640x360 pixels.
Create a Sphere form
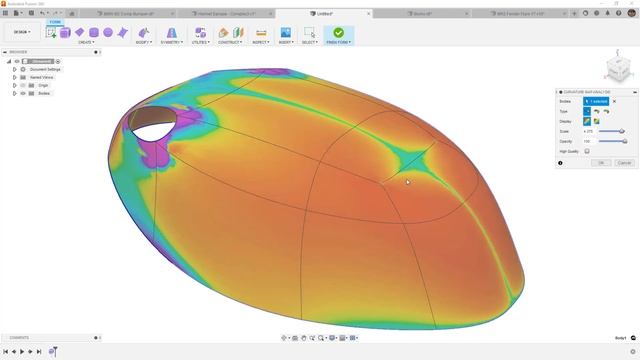(x=108, y=32)
